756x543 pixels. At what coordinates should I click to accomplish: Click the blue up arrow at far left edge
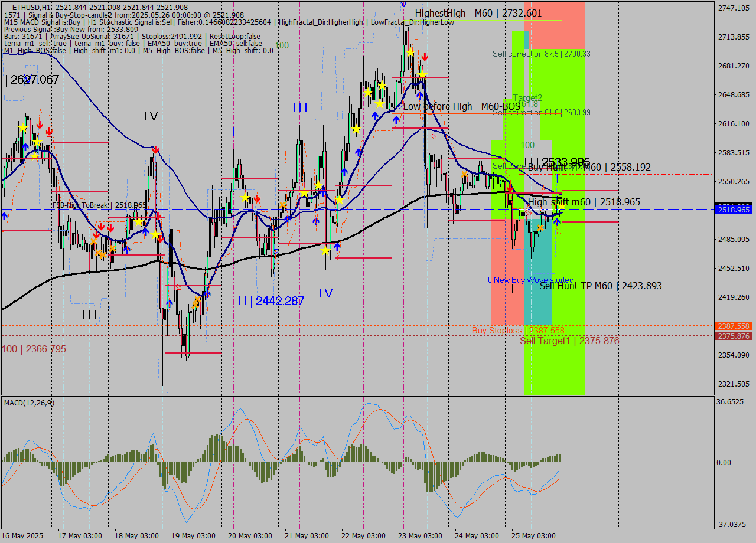coord(5,217)
